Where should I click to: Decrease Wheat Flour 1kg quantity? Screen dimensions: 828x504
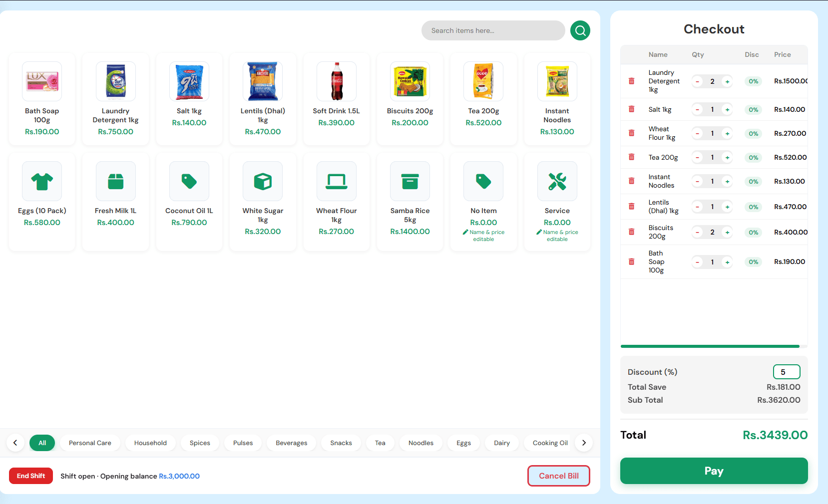(697, 133)
